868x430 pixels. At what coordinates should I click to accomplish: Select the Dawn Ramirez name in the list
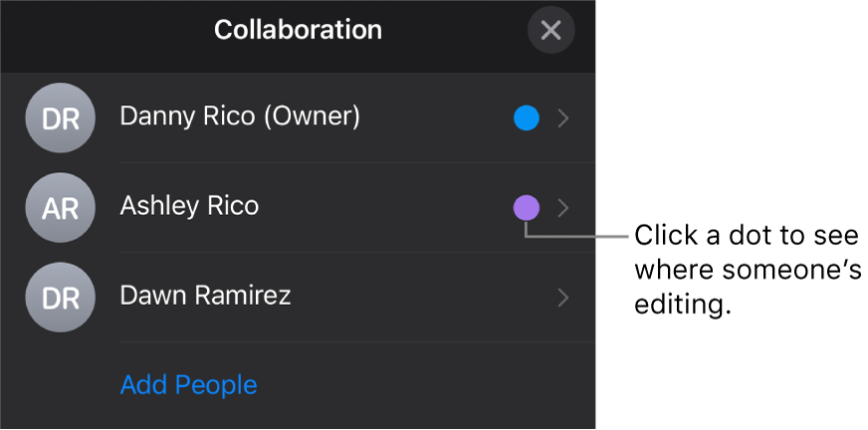pyautogui.click(x=205, y=296)
